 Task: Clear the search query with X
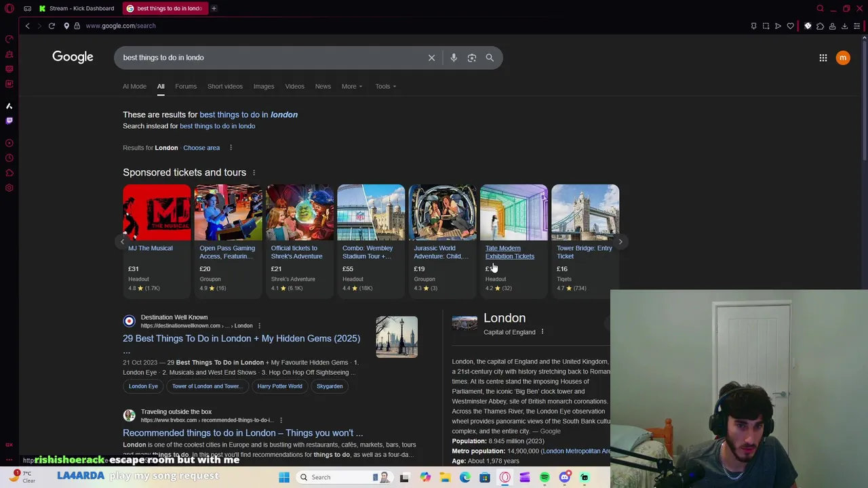[431, 58]
